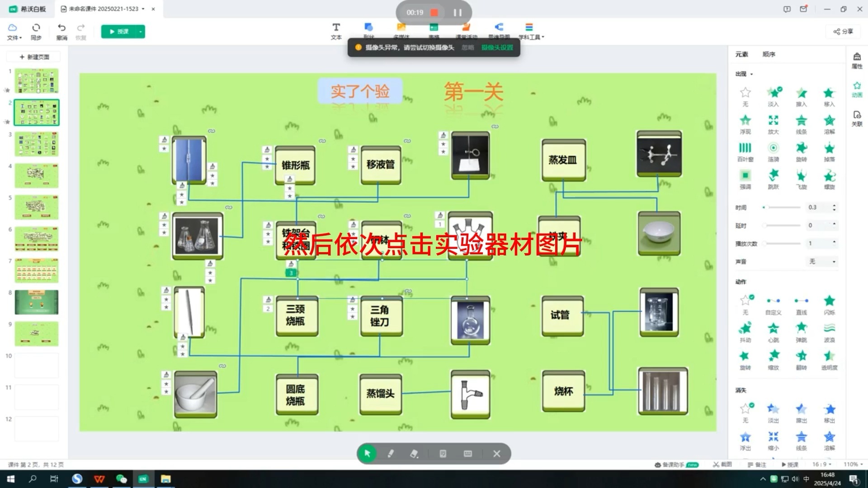Open the keyboard tool in floating toolbar
868x488 pixels.
[468, 453]
